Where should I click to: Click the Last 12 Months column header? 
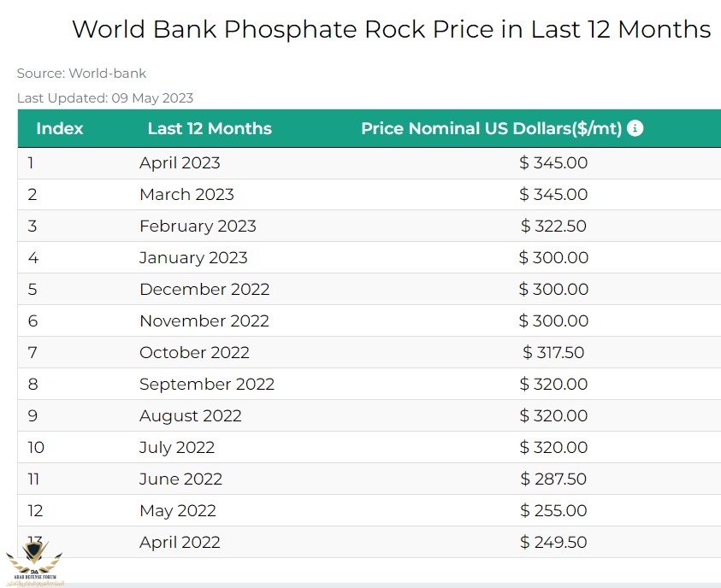click(x=210, y=128)
